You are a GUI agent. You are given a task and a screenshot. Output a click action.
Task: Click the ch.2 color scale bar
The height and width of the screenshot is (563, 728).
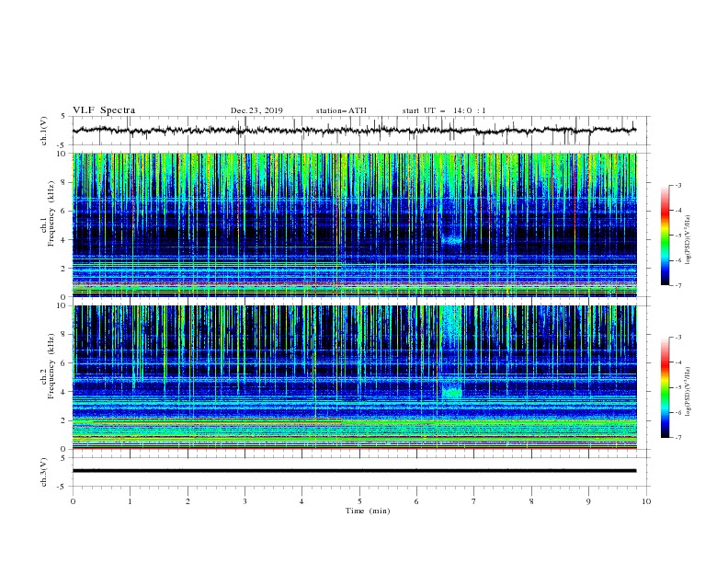point(665,387)
